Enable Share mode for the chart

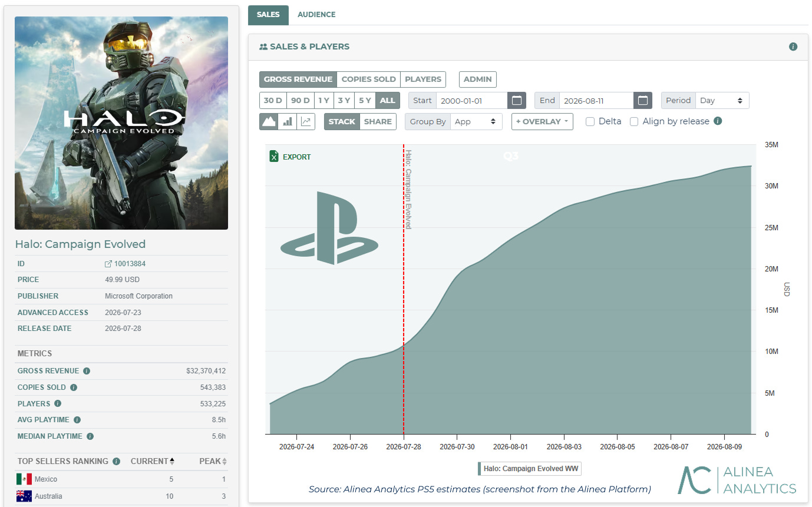tap(378, 122)
